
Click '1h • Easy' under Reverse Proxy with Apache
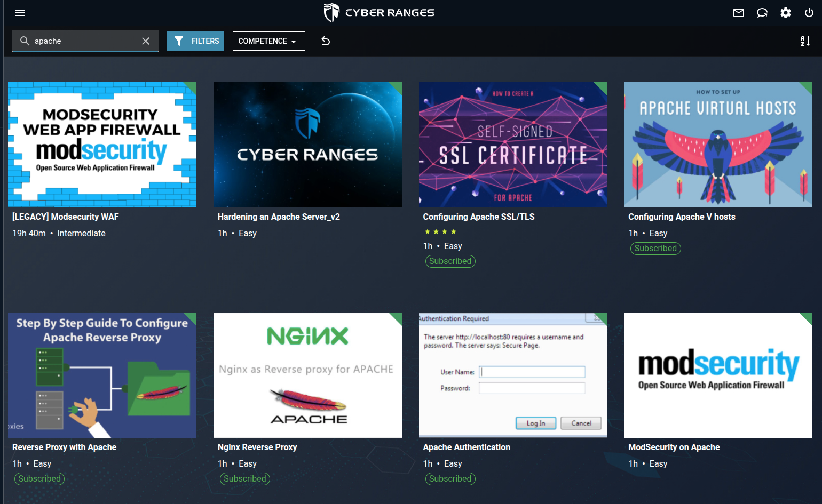[32, 463]
